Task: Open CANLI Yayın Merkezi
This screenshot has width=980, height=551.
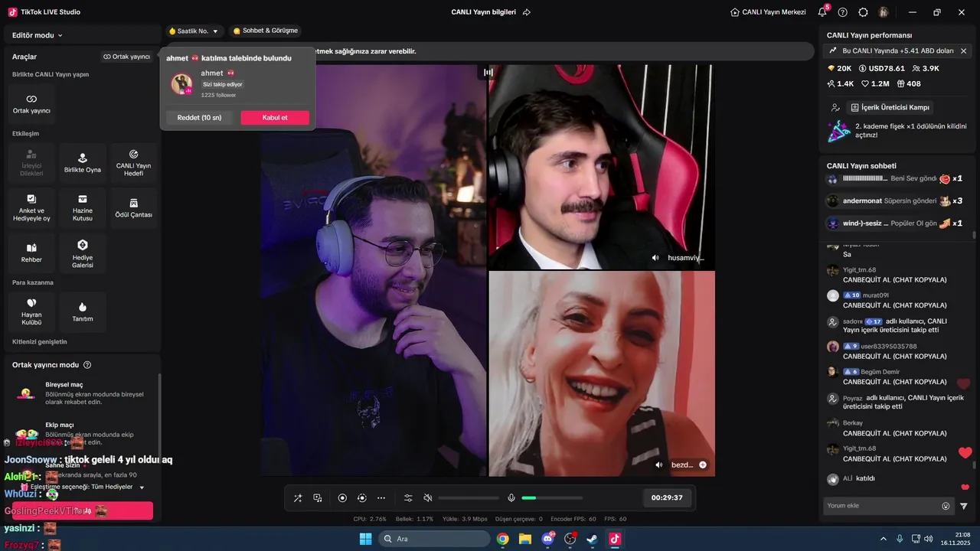Action: 768,12
